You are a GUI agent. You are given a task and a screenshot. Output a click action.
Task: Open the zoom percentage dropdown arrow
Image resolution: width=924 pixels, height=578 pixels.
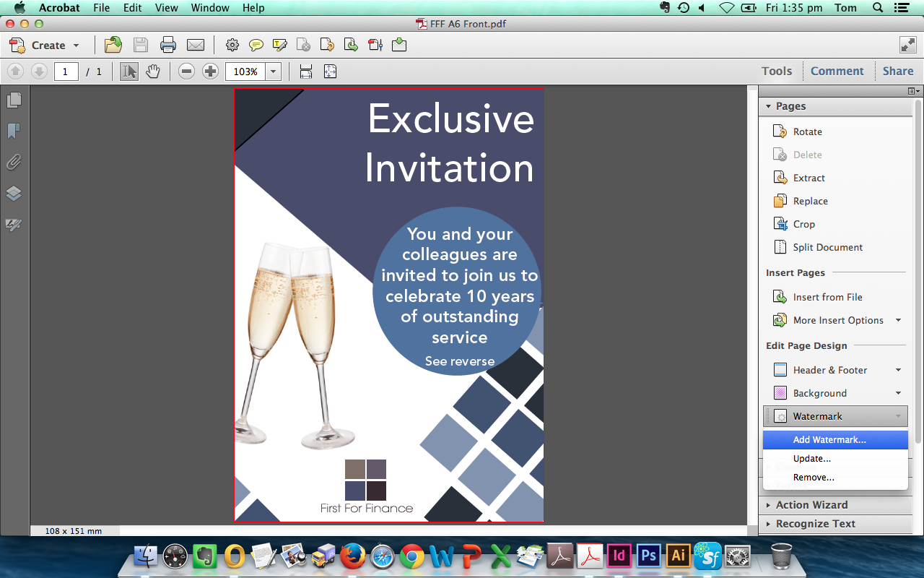(274, 72)
